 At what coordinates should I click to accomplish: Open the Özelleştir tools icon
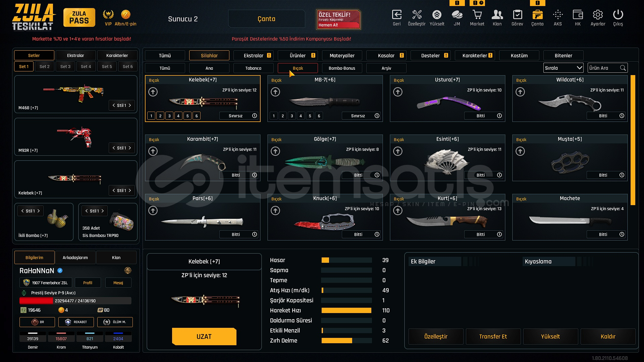[417, 15]
